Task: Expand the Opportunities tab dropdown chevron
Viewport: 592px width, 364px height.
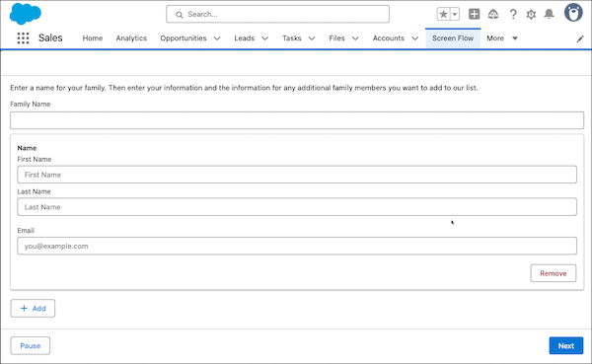Action: coord(217,38)
